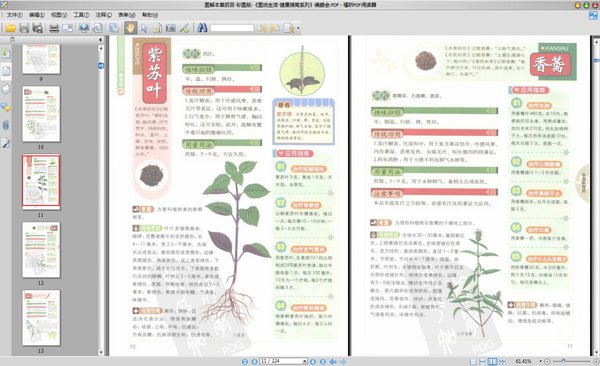Click the blue icon at top right corner
This screenshot has height=366, width=600.
point(593,16)
